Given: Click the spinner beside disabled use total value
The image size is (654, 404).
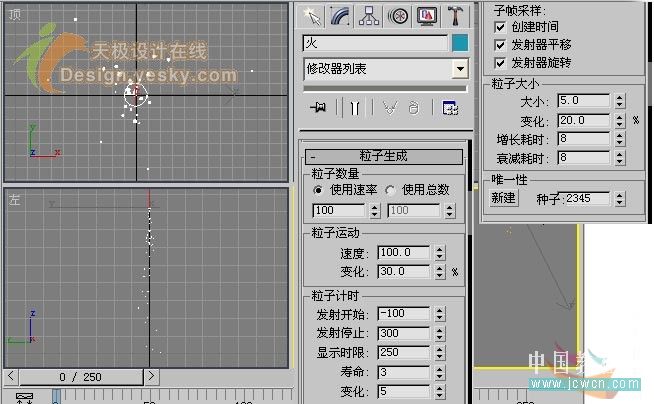Looking at the screenshot, I should 449,211.
